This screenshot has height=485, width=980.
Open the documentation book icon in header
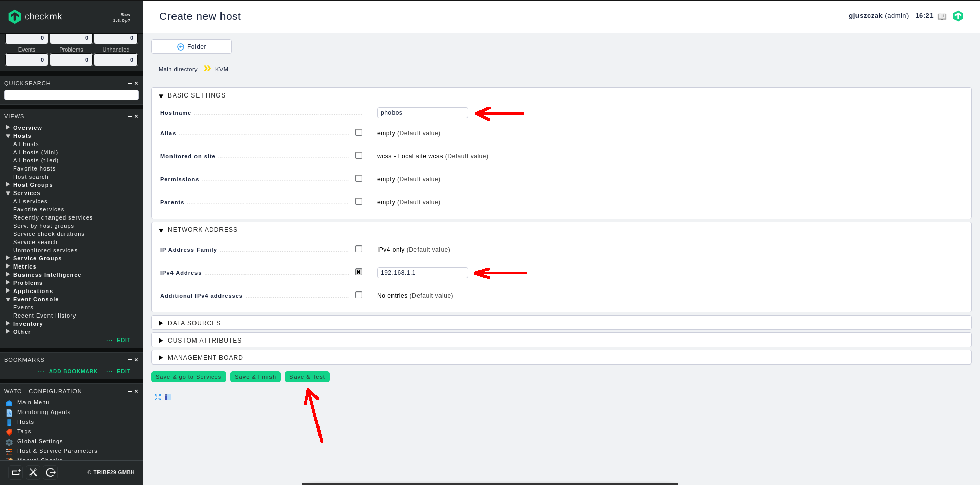click(x=942, y=16)
